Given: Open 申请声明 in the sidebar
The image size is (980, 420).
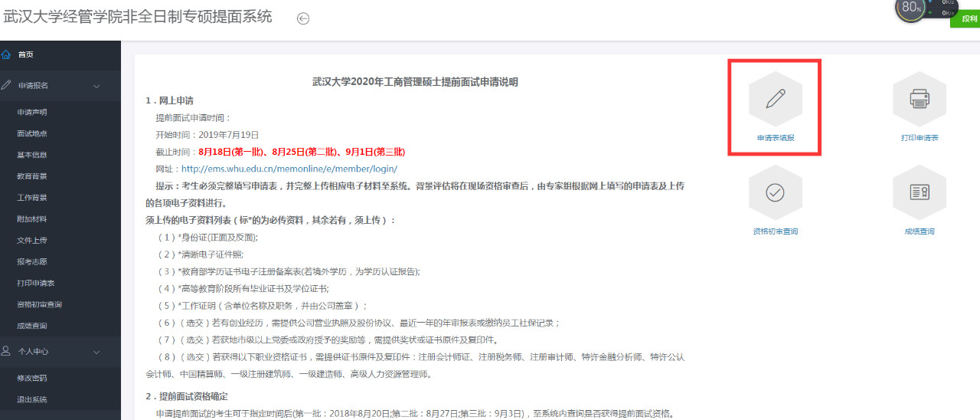Looking at the screenshot, I should [x=32, y=112].
